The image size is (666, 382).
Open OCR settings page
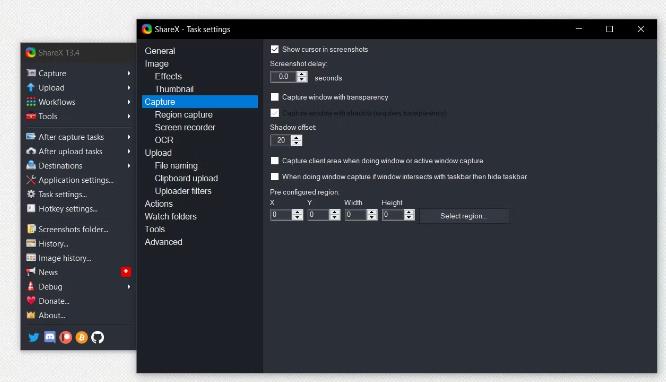164,140
